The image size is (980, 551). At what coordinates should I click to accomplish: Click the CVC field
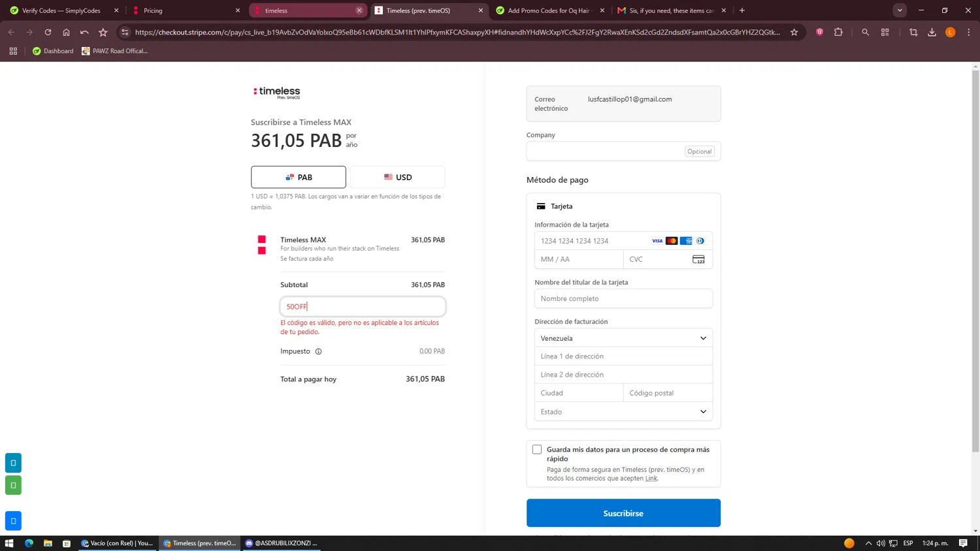668,259
